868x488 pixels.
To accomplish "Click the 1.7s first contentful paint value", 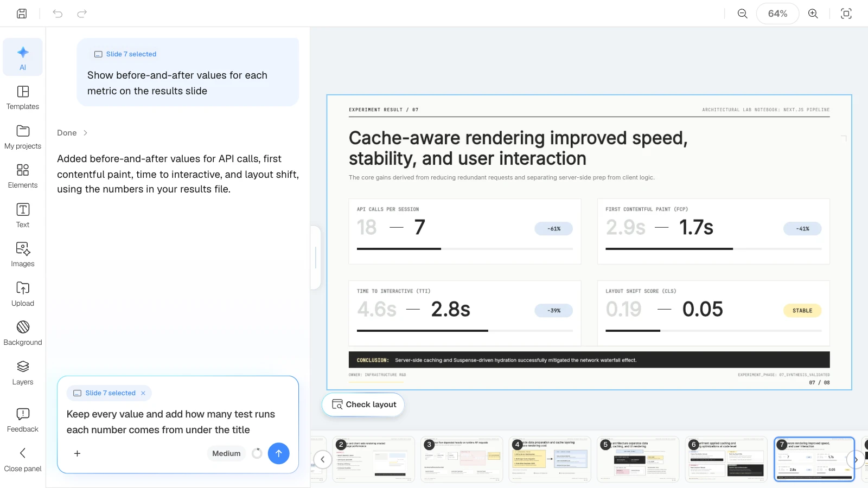I will point(696,227).
